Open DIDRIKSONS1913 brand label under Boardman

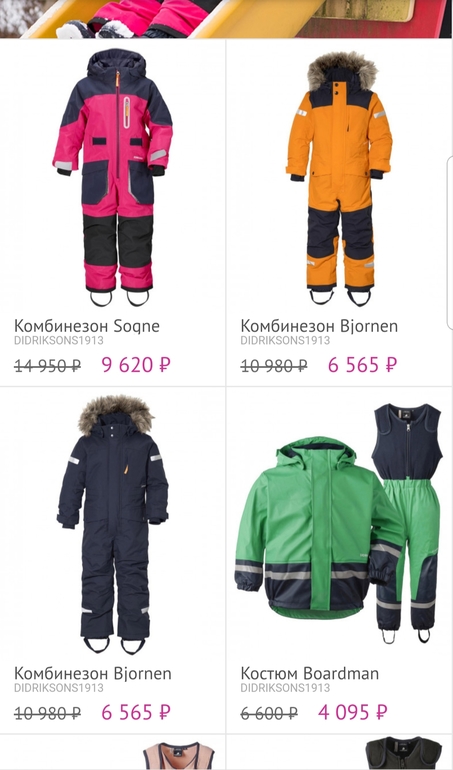(285, 688)
